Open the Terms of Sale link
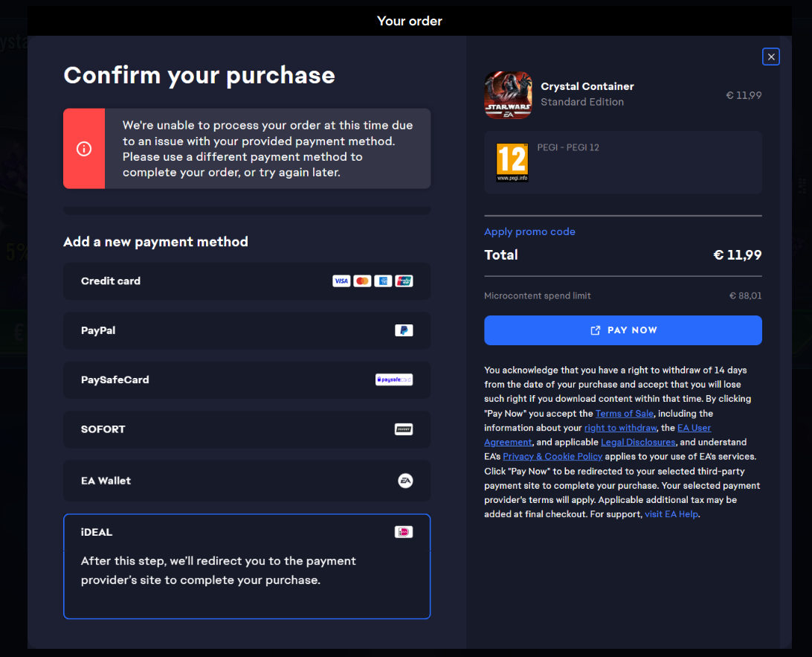Image resolution: width=812 pixels, height=657 pixels. coord(625,413)
